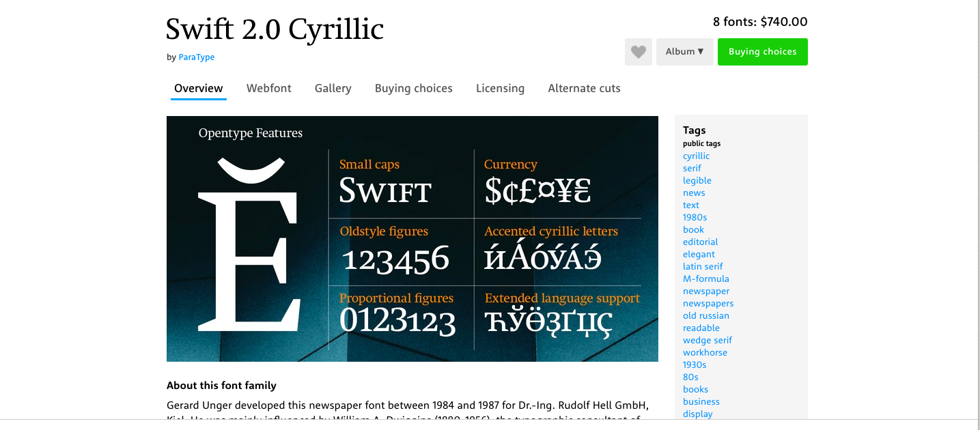The height and width of the screenshot is (430, 980).
Task: Open the old russian tag
Action: click(x=706, y=316)
